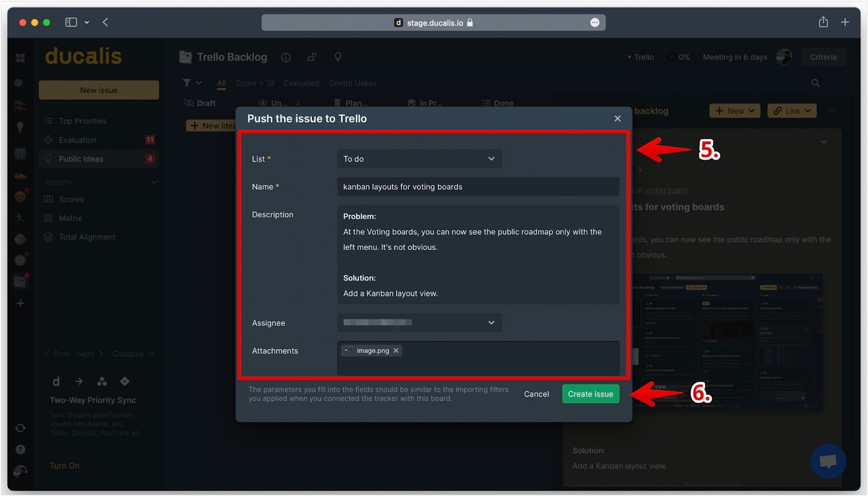Click the Trello Backlog board icon
Viewport: 868px width, 496px height.
[186, 57]
